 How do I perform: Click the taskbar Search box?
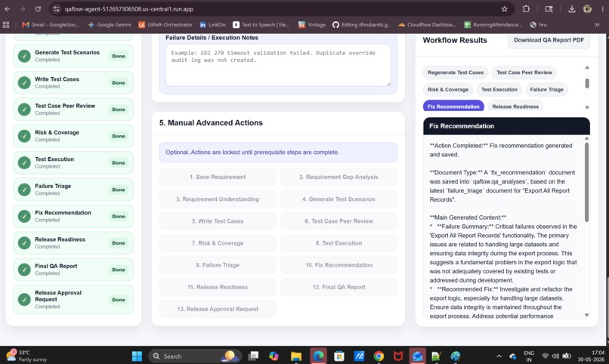point(195,356)
